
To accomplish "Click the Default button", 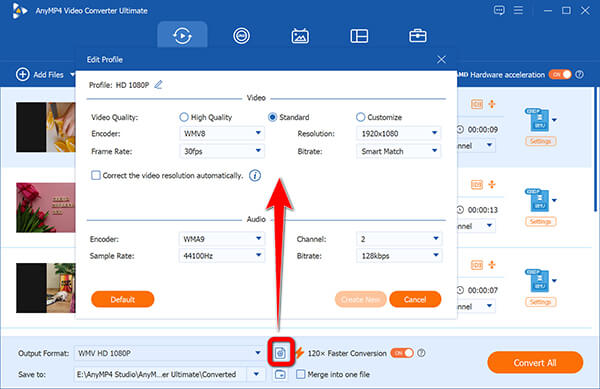I will point(122,299).
